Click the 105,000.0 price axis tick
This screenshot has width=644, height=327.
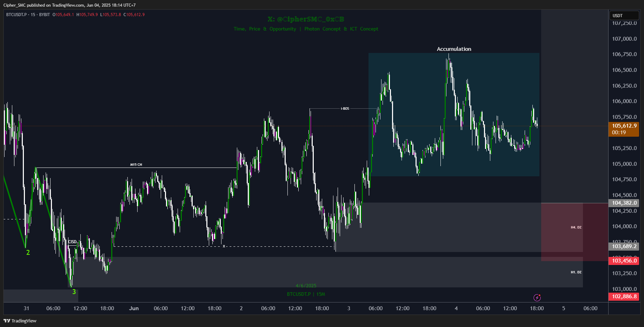pyautogui.click(x=624, y=164)
